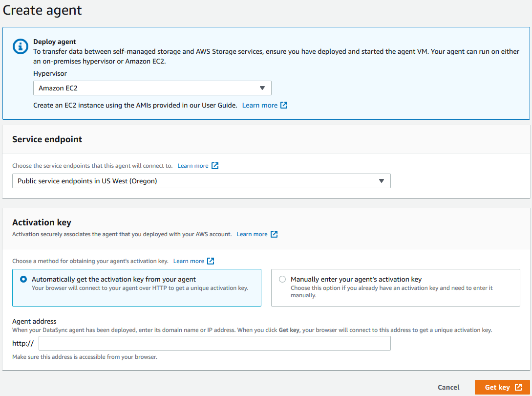Click the info icon in Deploy agent banner

[x=20, y=46]
